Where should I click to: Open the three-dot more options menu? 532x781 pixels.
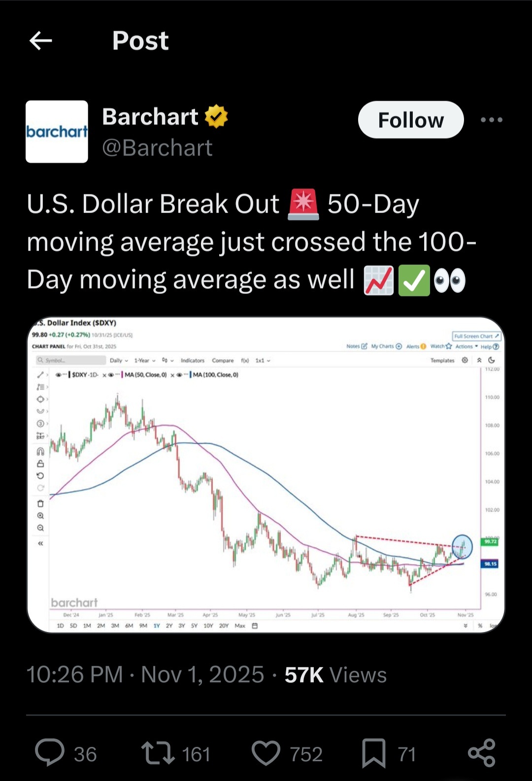click(491, 120)
